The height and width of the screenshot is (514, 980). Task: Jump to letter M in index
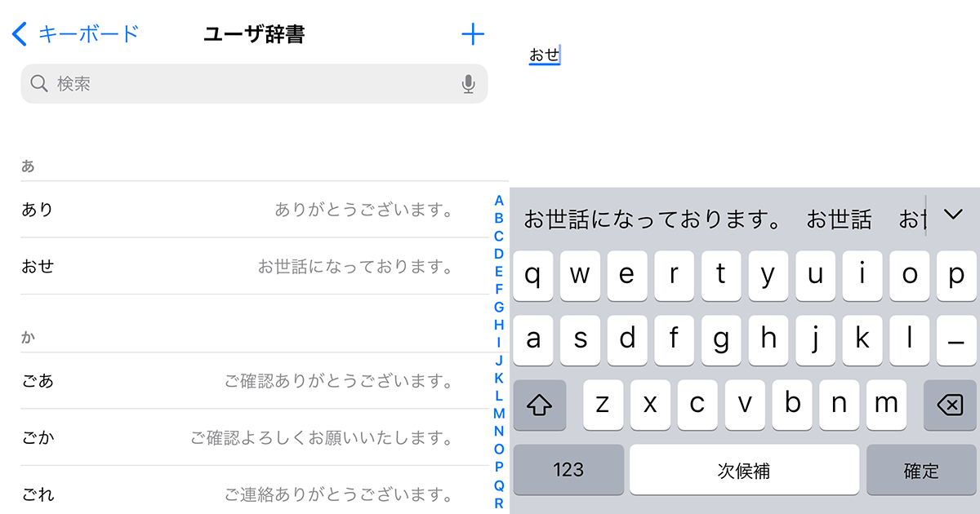pyautogui.click(x=499, y=414)
